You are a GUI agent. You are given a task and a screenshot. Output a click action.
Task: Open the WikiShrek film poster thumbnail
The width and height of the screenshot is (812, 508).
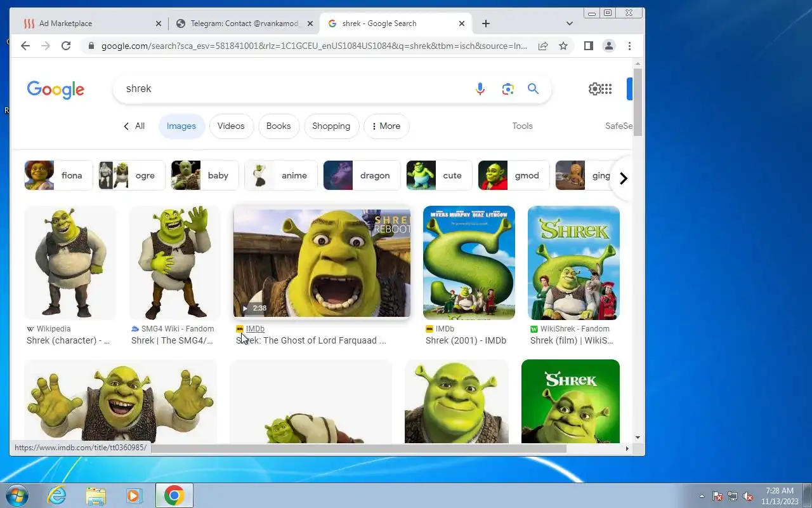click(x=573, y=263)
